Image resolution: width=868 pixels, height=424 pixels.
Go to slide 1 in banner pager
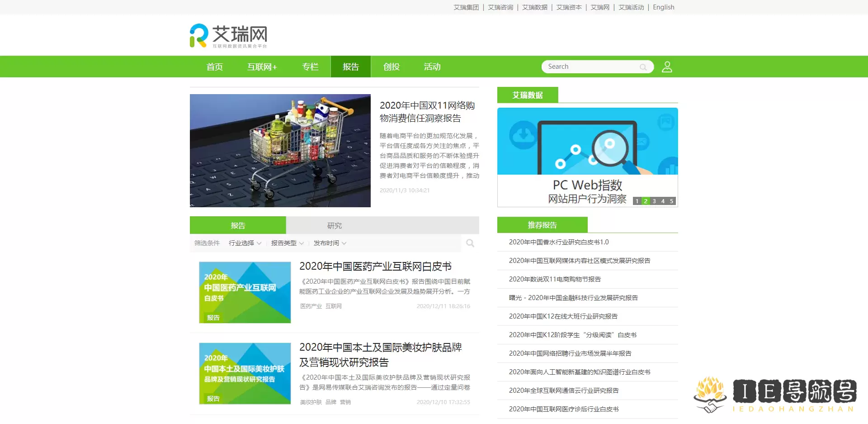[637, 201]
